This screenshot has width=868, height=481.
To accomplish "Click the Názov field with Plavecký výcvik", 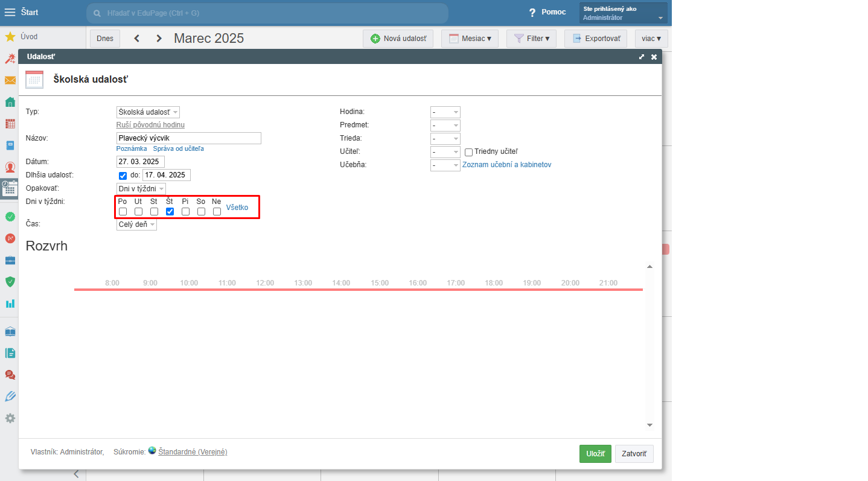I will point(189,138).
